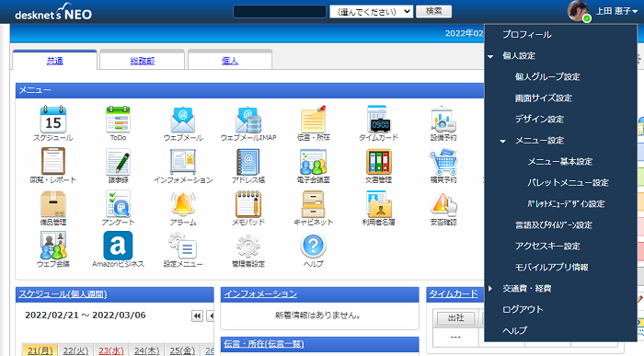
Task: Open the 上田 恵子 user dropdown
Action: pyautogui.click(x=616, y=11)
